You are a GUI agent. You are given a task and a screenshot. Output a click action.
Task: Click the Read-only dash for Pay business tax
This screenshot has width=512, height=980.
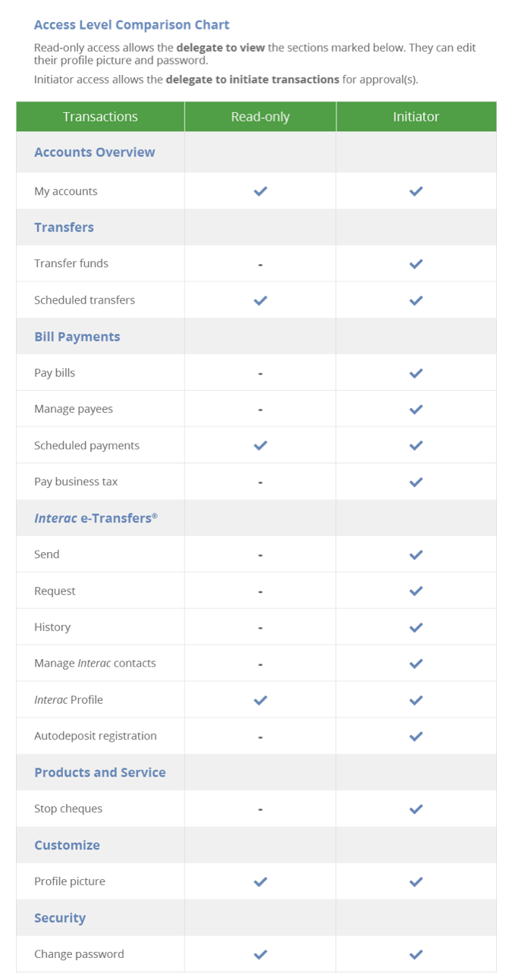[x=260, y=482]
